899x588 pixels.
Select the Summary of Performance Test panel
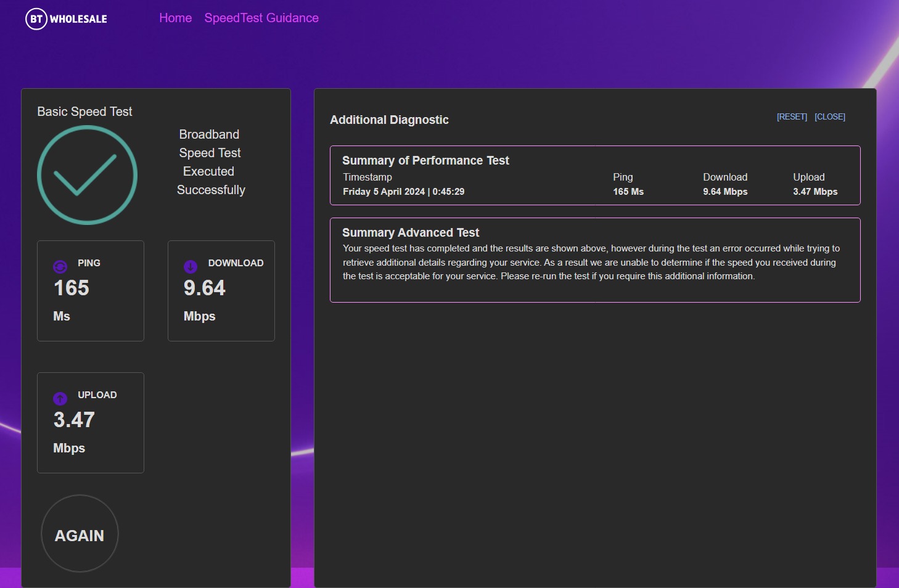(595, 175)
